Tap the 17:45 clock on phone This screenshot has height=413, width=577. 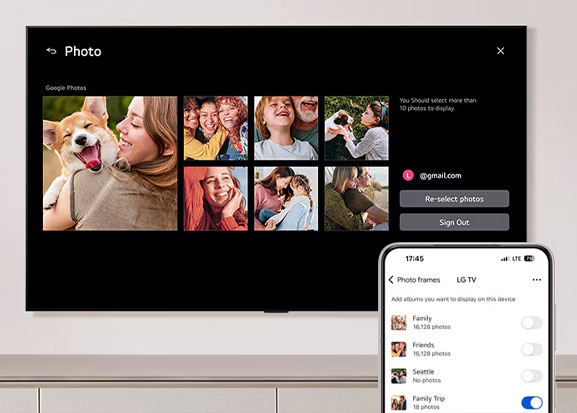(414, 259)
